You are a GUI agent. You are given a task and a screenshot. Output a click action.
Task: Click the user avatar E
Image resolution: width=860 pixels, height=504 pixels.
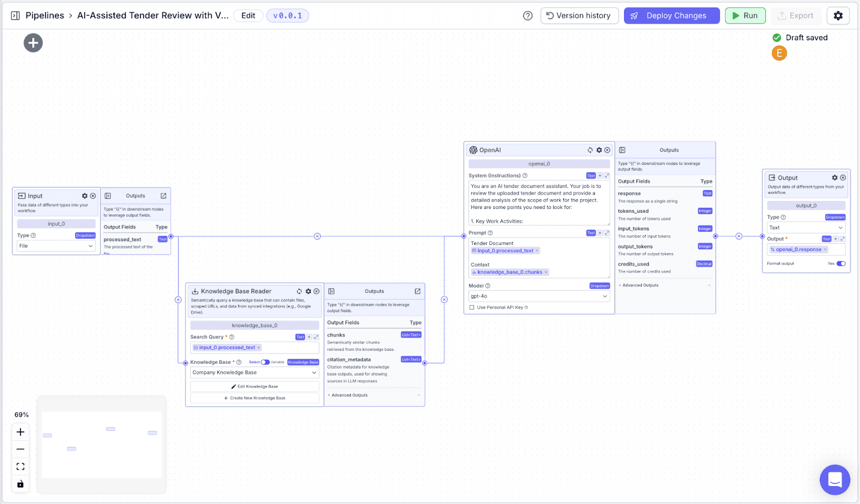click(x=779, y=53)
